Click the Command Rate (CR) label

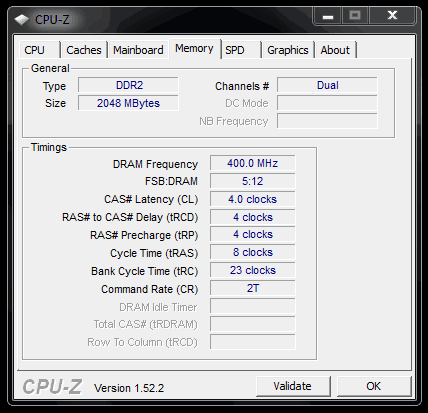tap(150, 289)
